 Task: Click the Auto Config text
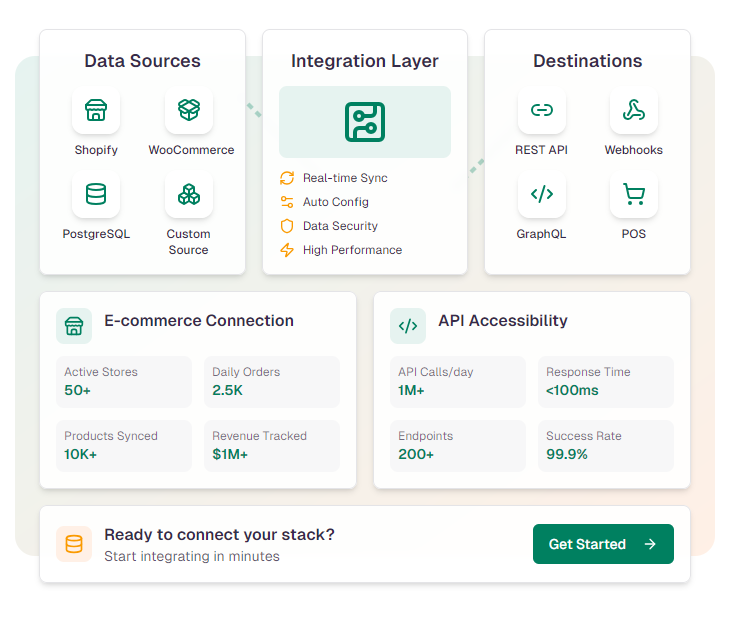pos(336,202)
